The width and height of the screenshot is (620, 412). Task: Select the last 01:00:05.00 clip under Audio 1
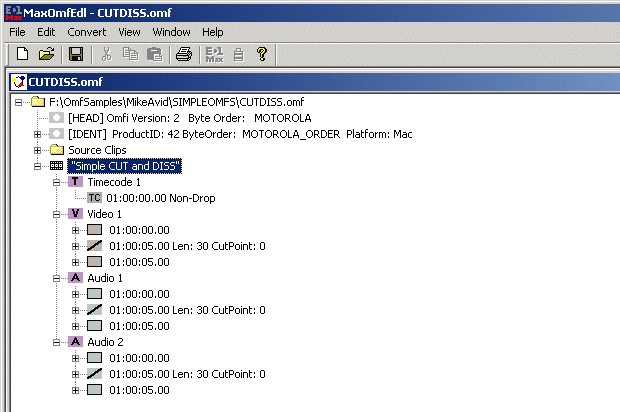click(x=139, y=326)
